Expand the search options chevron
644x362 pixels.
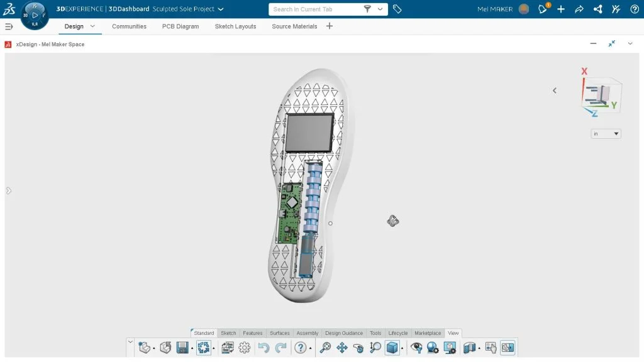point(380,9)
